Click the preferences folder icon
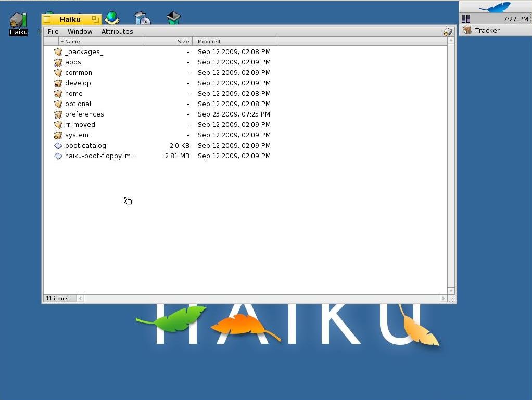This screenshot has height=400, width=532. (58, 114)
